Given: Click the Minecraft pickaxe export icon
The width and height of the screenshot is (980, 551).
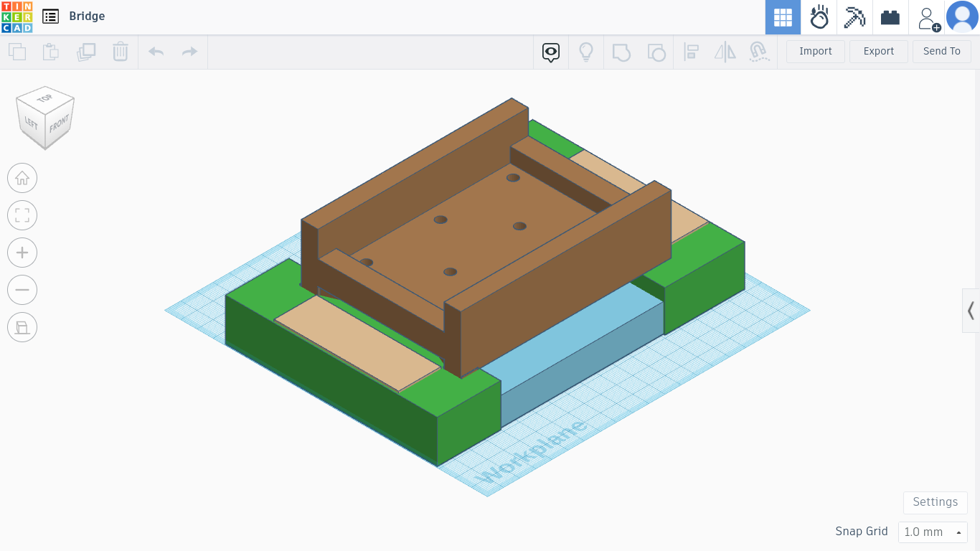Looking at the screenshot, I should [854, 17].
